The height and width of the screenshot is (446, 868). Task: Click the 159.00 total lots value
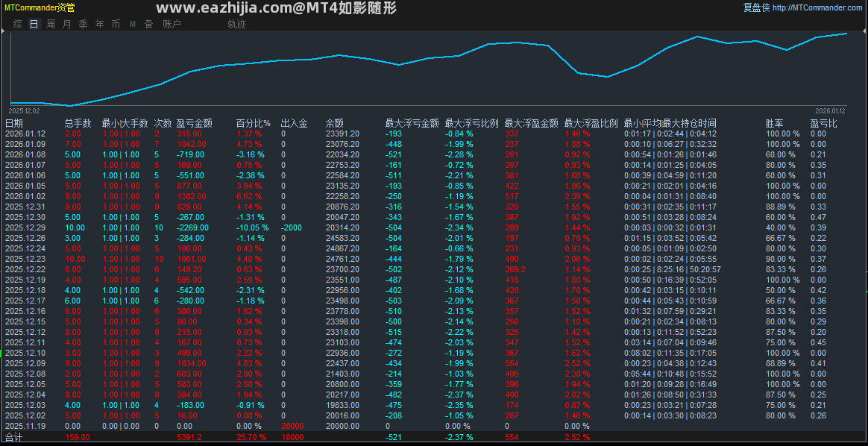(x=78, y=437)
